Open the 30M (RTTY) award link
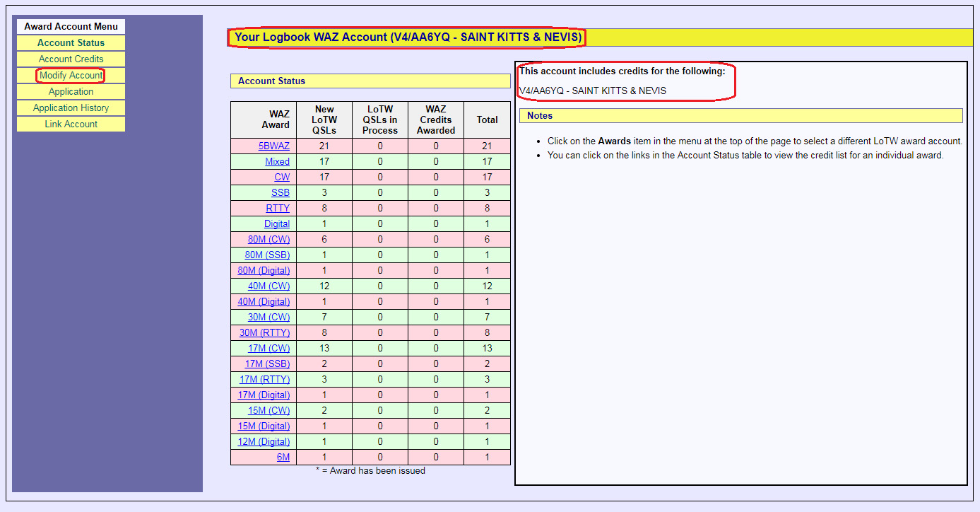This screenshot has width=980, height=512. pyautogui.click(x=264, y=333)
